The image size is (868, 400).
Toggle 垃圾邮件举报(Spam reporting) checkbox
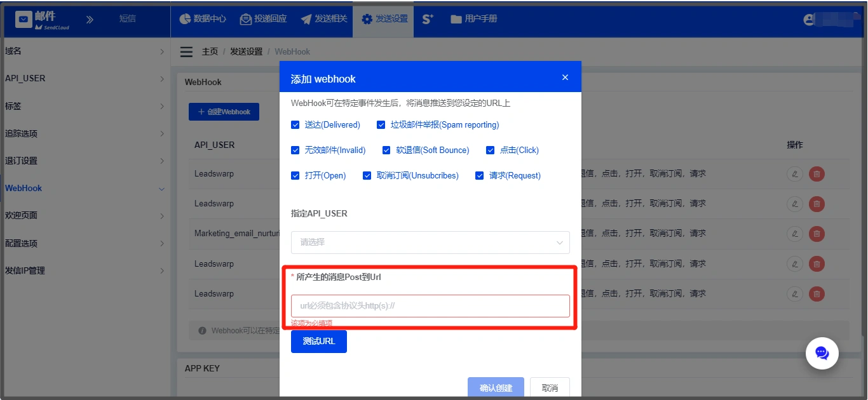pos(381,125)
